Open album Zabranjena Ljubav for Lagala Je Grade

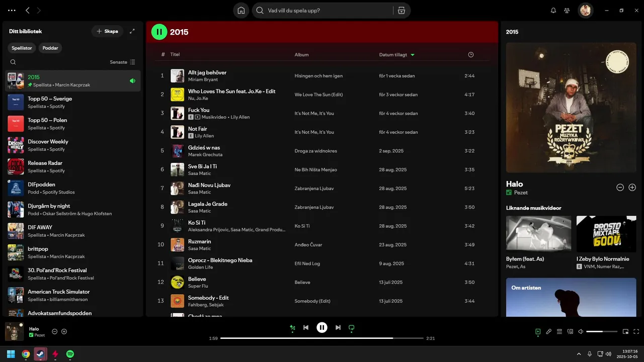coord(314,207)
